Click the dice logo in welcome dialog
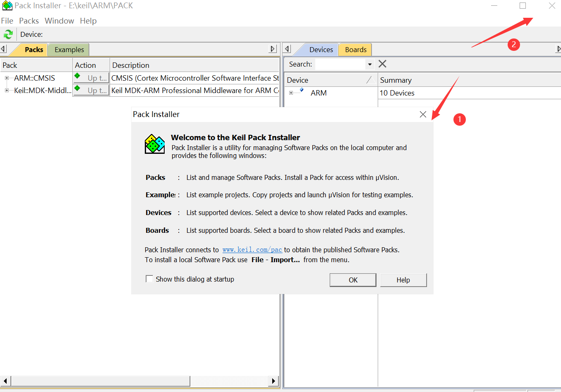This screenshot has width=561, height=392. point(155,144)
